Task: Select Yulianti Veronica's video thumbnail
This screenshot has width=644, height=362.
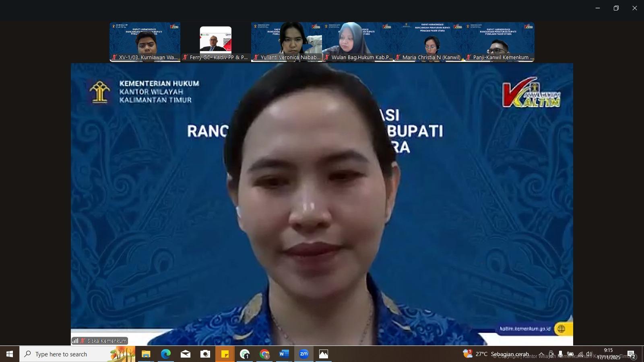Action: click(x=287, y=42)
